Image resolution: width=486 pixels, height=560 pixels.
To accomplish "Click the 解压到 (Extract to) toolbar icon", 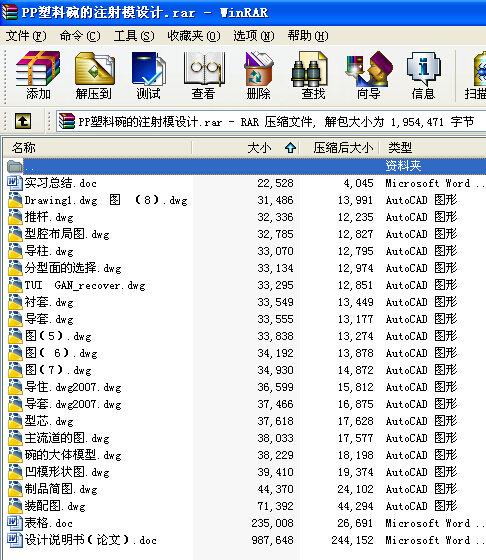I will 94,75.
